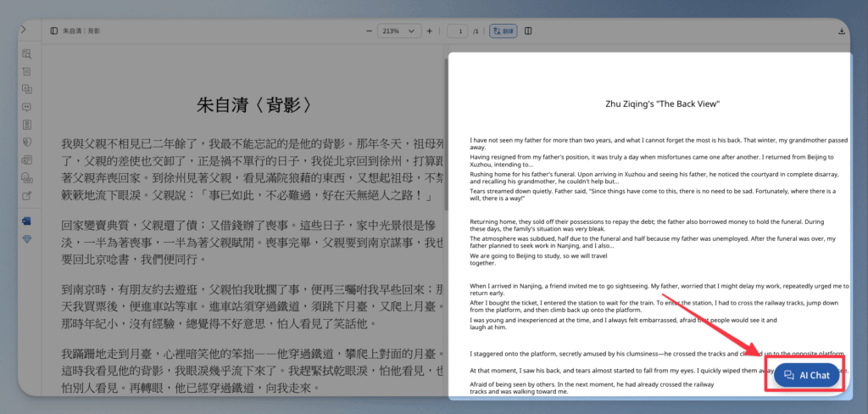The height and width of the screenshot is (414, 868).
Task: Click the blue Word convert icon
Action: point(27,221)
